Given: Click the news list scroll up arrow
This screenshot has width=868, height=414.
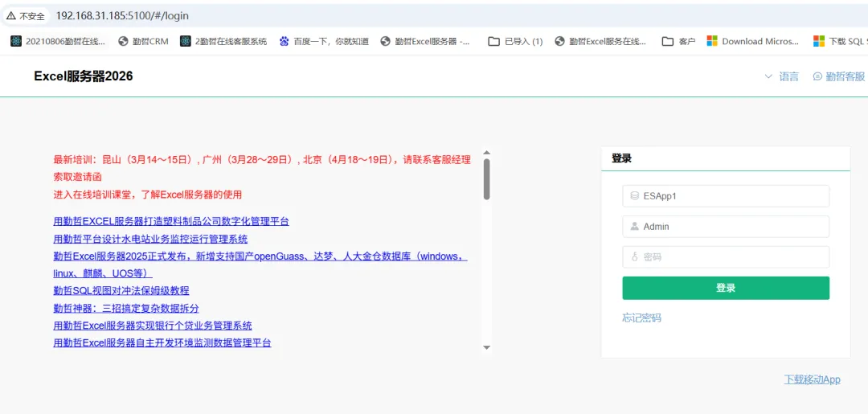Looking at the screenshot, I should (x=486, y=152).
